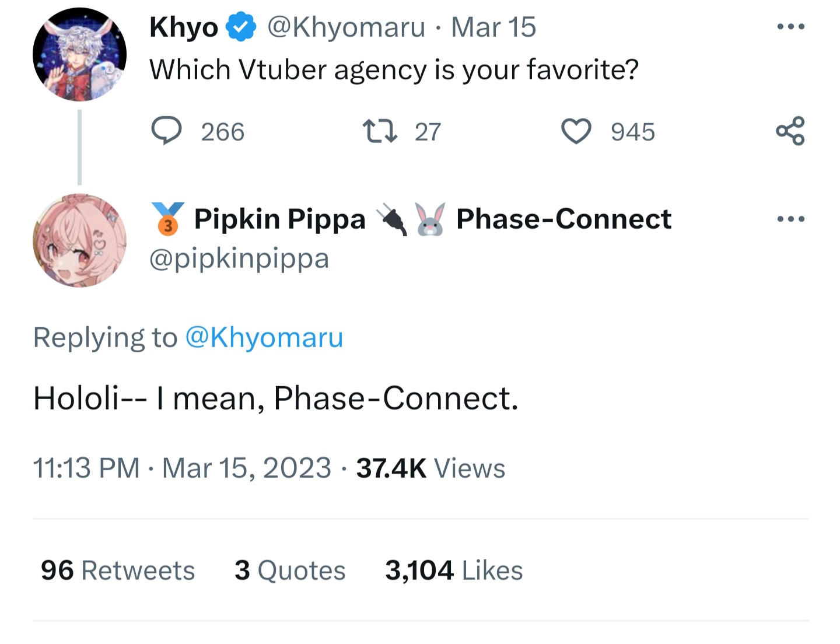View the 96 Retweets list
This screenshot has height=644, width=840.
pyautogui.click(x=118, y=570)
